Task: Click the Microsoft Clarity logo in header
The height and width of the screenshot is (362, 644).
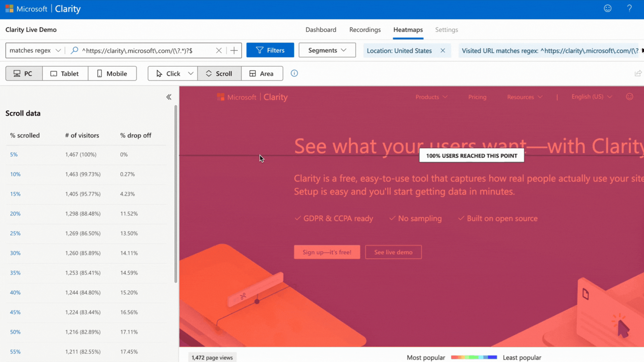Action: 43,9
